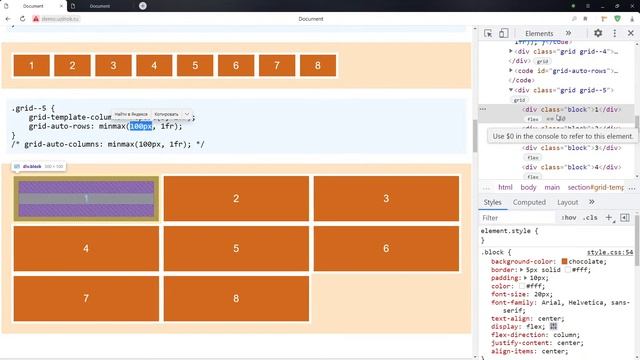Open the selection popup dropdown chevron
Screen dimensions: 640x360
click(x=187, y=114)
